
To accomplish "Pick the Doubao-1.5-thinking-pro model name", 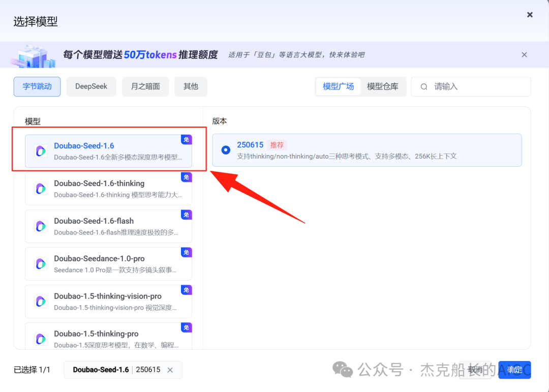I will tap(96, 334).
